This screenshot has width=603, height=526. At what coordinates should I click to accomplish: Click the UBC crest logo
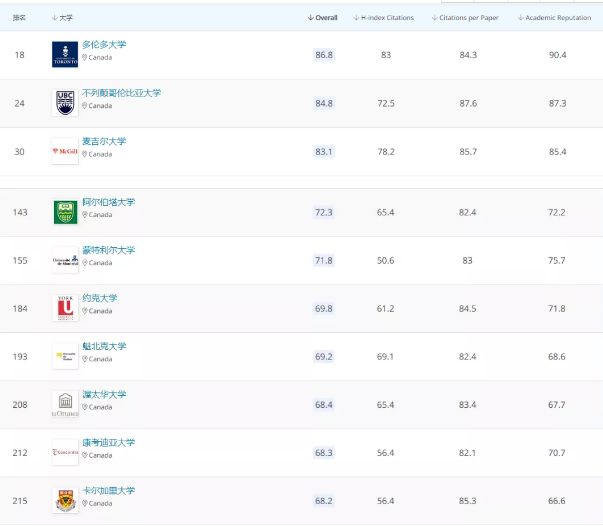coord(65,103)
